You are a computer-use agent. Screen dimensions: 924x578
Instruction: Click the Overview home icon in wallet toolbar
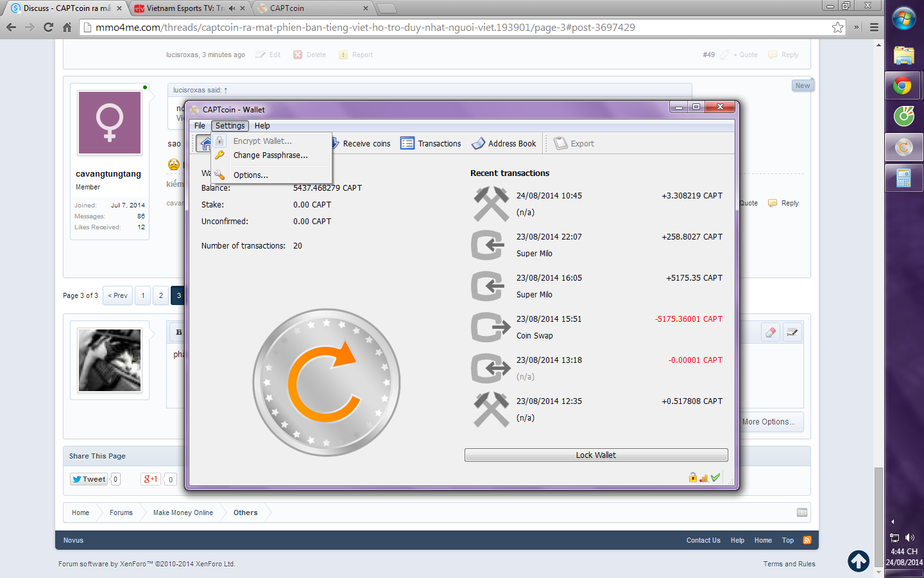click(205, 144)
